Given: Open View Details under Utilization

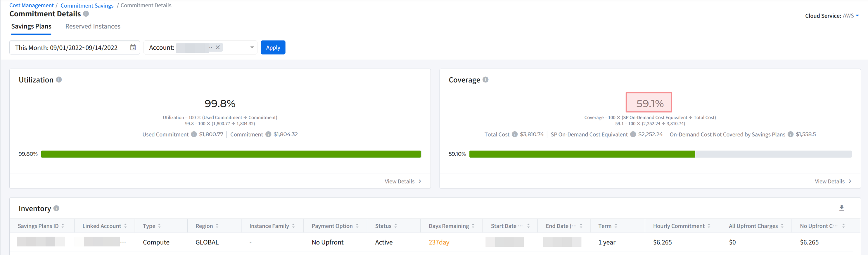Looking at the screenshot, I should 403,181.
